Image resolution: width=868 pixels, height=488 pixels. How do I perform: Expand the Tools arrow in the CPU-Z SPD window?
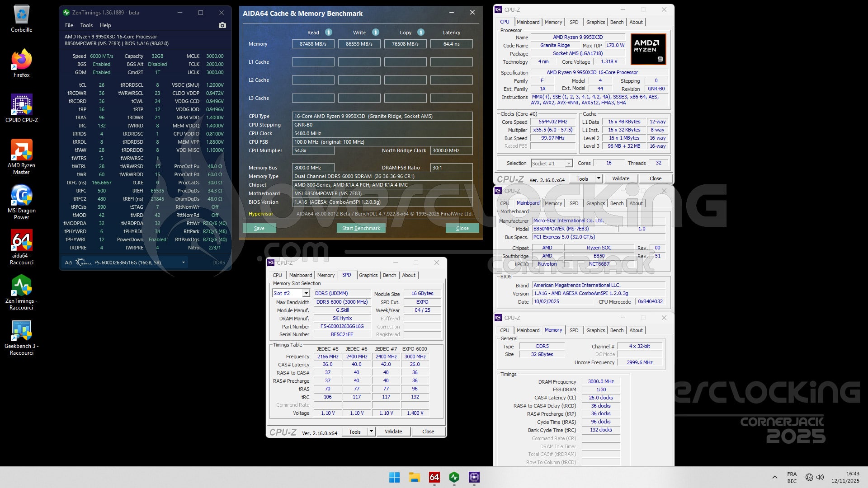point(372,432)
